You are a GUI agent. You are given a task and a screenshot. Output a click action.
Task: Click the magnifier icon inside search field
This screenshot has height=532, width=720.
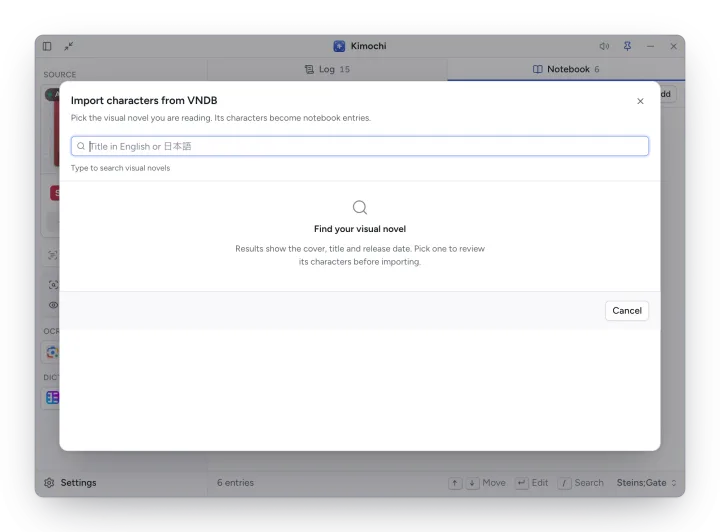81,146
